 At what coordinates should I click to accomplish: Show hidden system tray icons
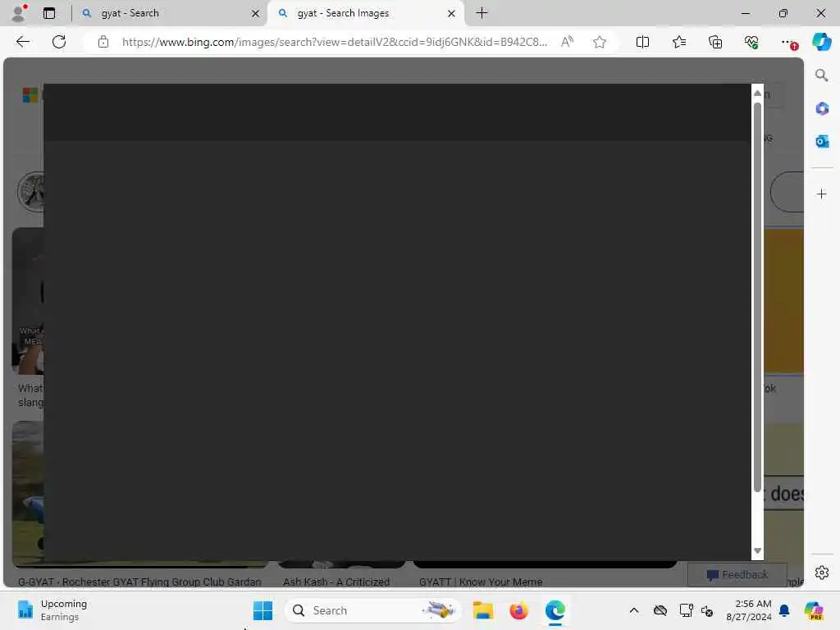[634, 610]
